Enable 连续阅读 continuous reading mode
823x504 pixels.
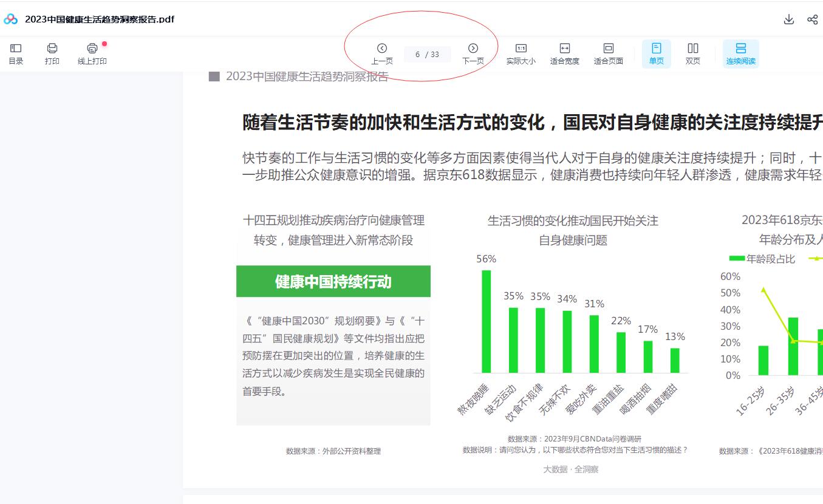741,53
